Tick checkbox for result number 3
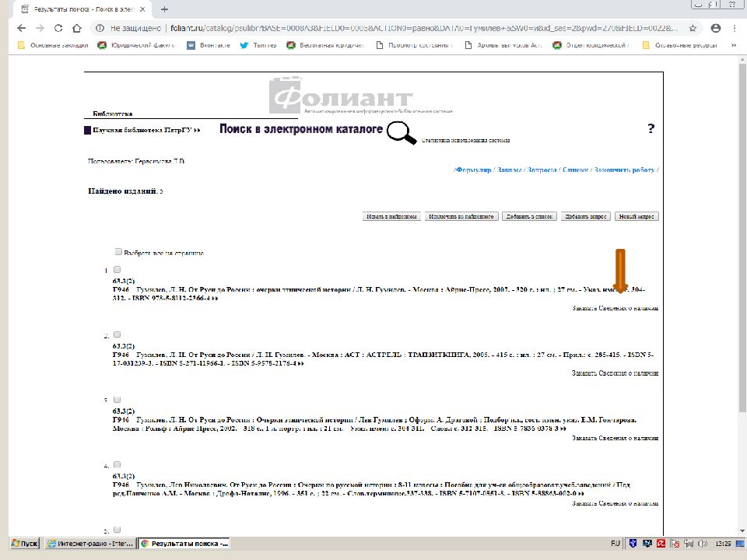This screenshot has width=747, height=560. 117,399
